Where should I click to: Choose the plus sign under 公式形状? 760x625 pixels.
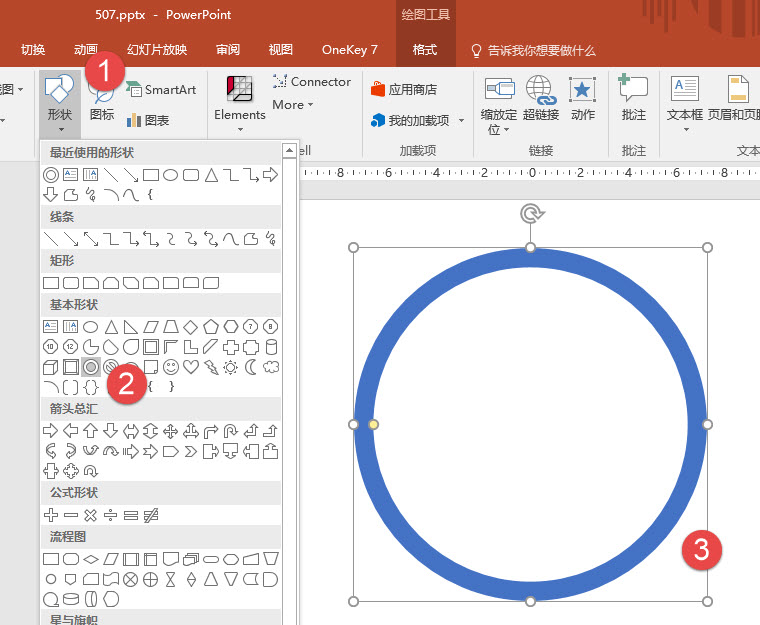50,515
